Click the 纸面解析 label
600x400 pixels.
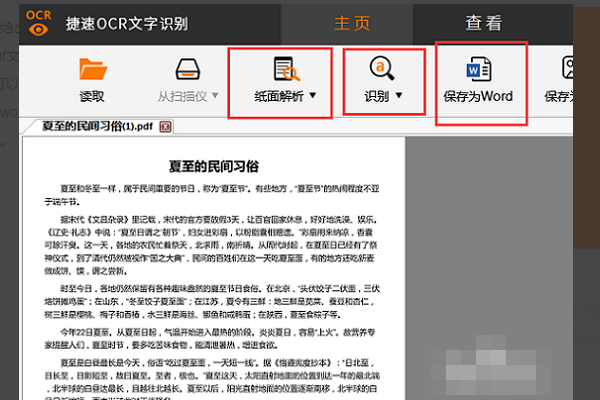[279, 96]
